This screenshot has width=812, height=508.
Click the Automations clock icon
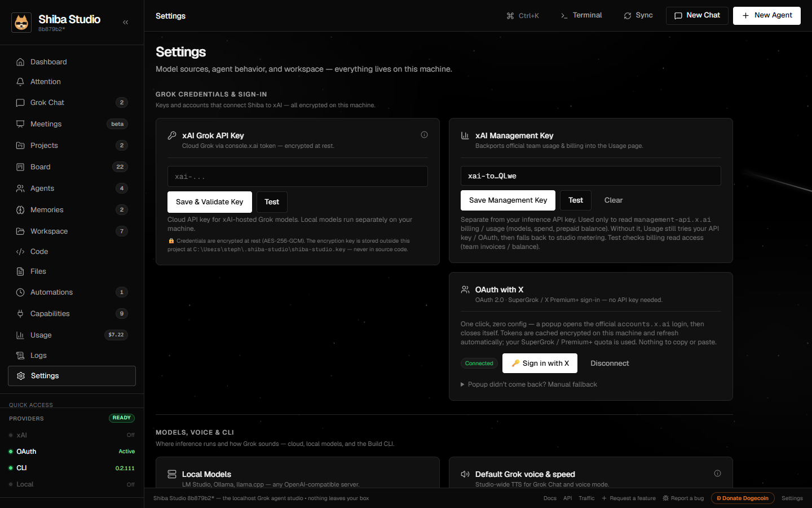pos(20,292)
